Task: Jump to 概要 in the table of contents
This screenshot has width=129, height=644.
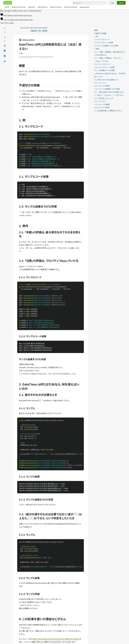Action: 96,30
